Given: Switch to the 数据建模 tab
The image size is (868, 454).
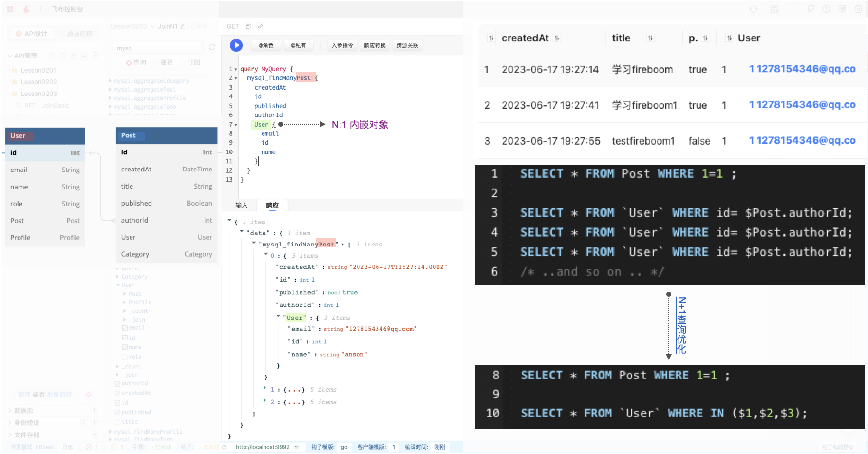Looking at the screenshot, I should click(75, 34).
